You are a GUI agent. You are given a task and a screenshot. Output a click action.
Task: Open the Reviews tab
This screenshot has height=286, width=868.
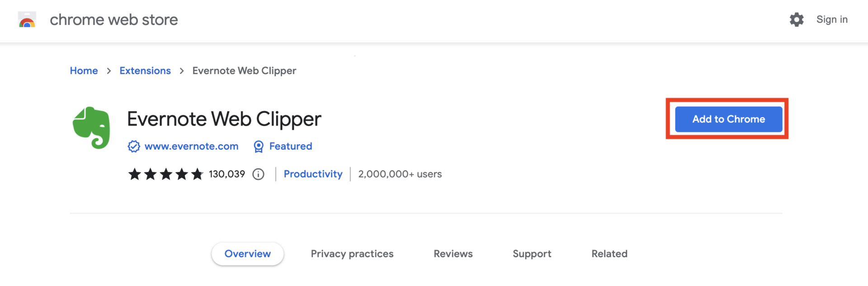[453, 254]
